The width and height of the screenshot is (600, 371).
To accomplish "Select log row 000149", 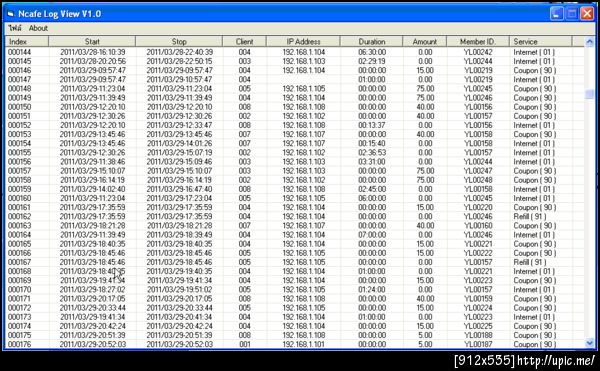I will pyautogui.click(x=295, y=98).
